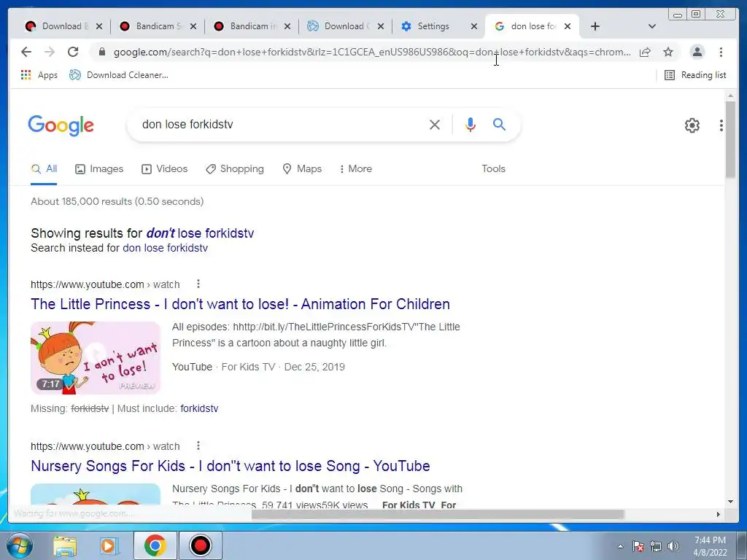Go back to the previous page
747x560 pixels.
coord(26,52)
